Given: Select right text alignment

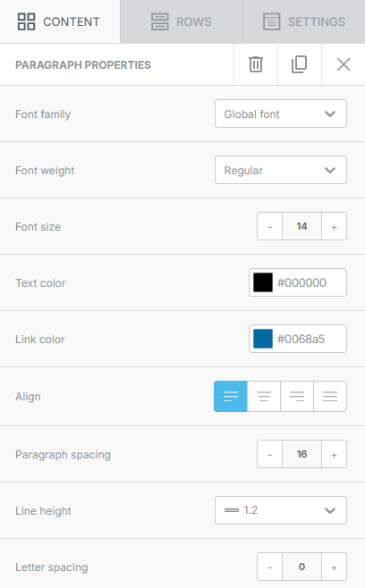Looking at the screenshot, I should [x=297, y=397].
